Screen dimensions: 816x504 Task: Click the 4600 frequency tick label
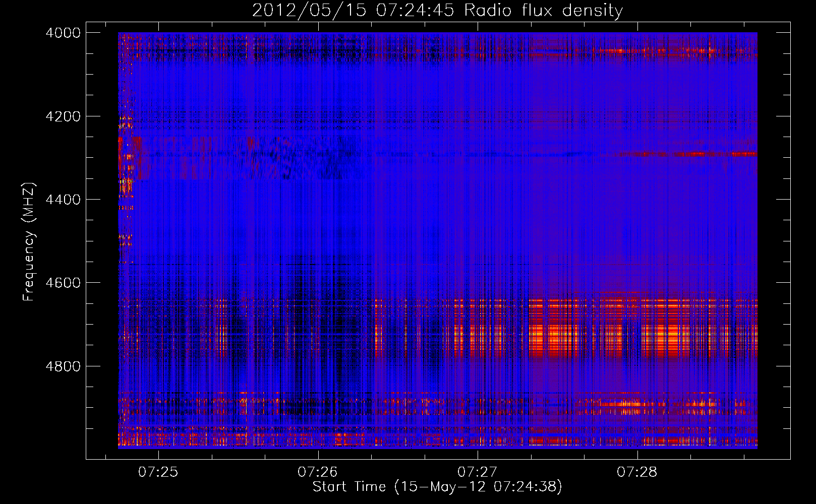point(63,283)
